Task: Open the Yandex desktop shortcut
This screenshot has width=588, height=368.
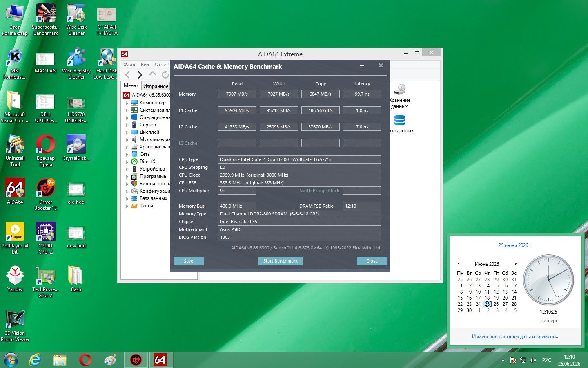Action: pos(15,279)
